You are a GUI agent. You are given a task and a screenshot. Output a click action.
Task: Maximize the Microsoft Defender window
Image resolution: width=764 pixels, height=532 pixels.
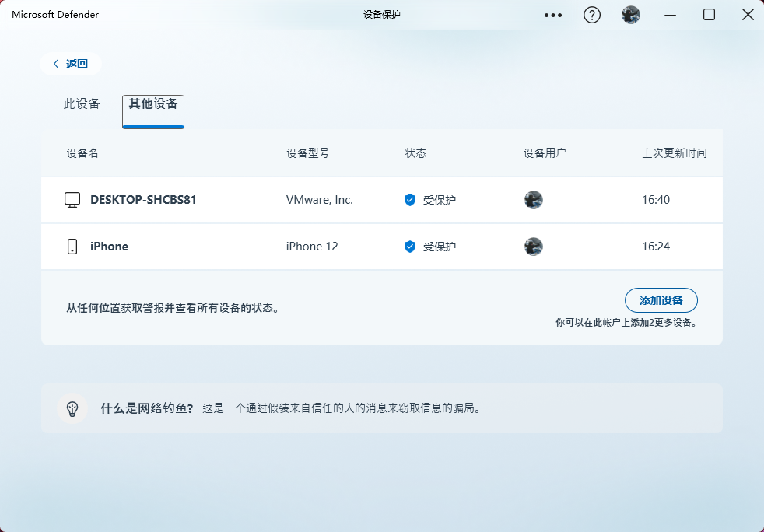pyautogui.click(x=709, y=15)
